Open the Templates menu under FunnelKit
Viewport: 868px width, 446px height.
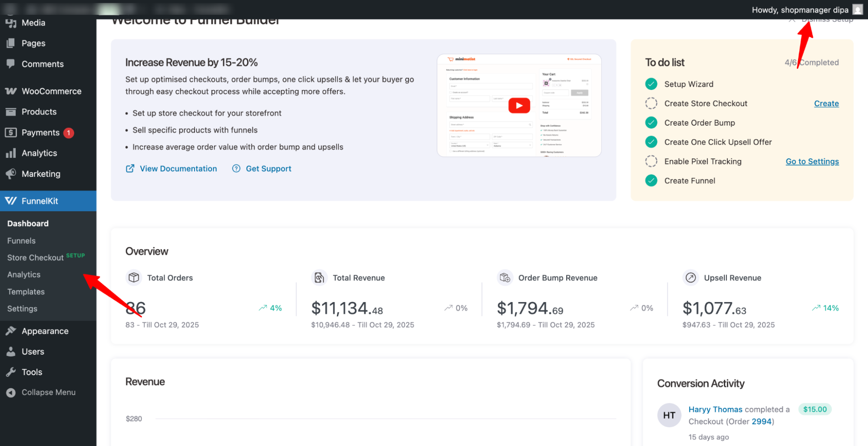click(x=26, y=291)
